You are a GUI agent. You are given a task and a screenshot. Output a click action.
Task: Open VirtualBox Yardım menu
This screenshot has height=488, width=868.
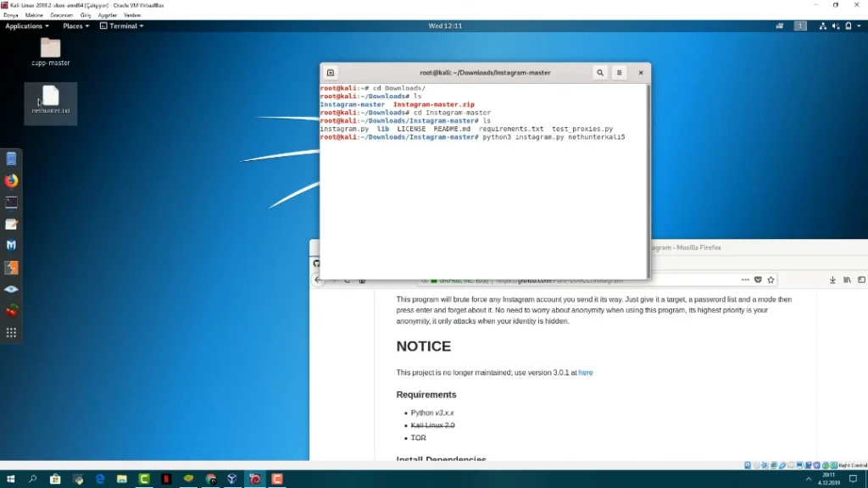(x=131, y=15)
